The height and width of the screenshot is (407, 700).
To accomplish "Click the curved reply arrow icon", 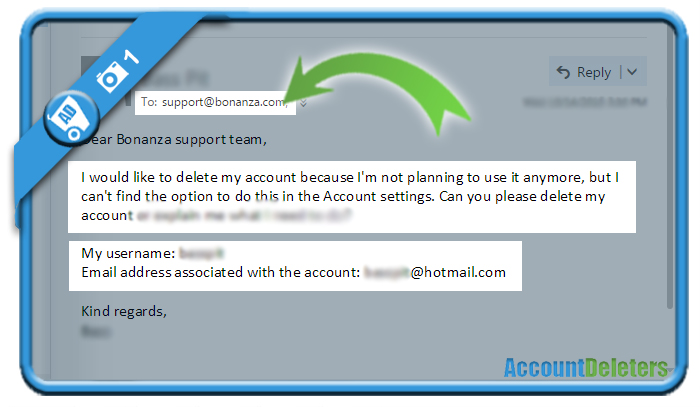I will click(563, 72).
